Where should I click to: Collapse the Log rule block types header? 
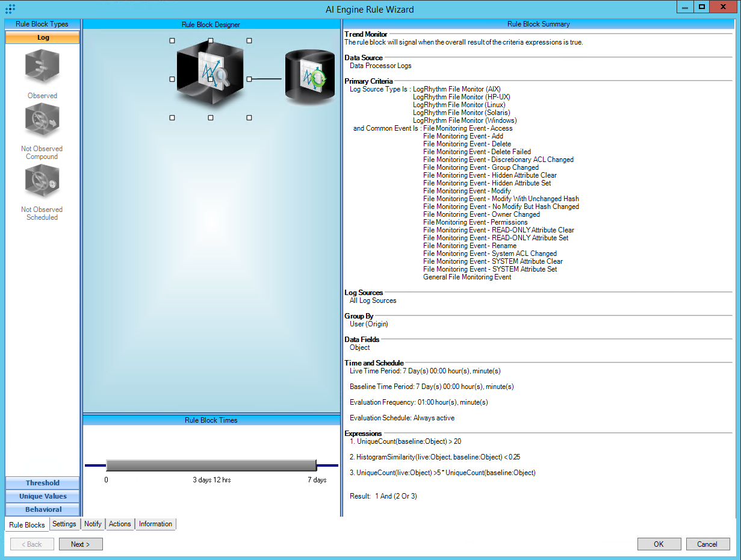pyautogui.click(x=42, y=37)
